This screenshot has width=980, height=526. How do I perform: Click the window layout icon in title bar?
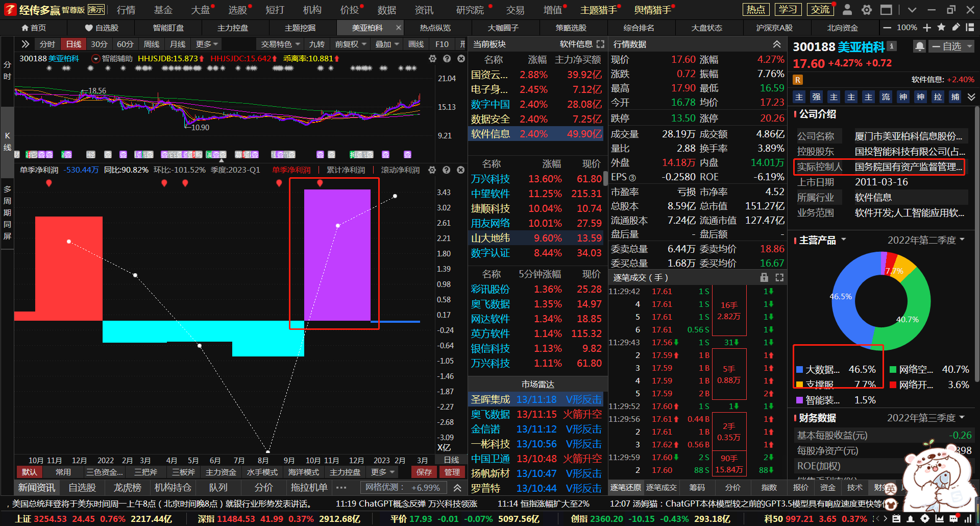[x=886, y=10]
